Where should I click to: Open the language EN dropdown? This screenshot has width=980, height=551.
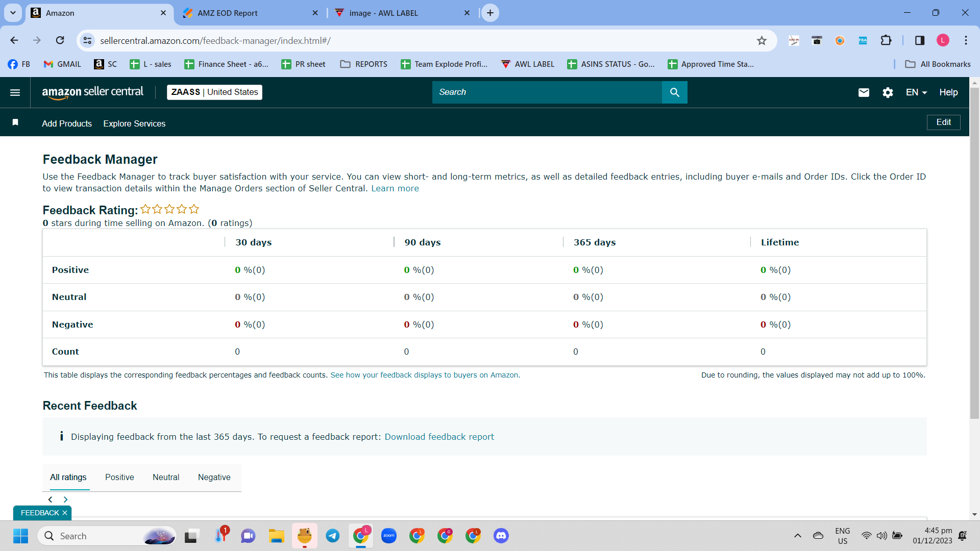pos(916,92)
